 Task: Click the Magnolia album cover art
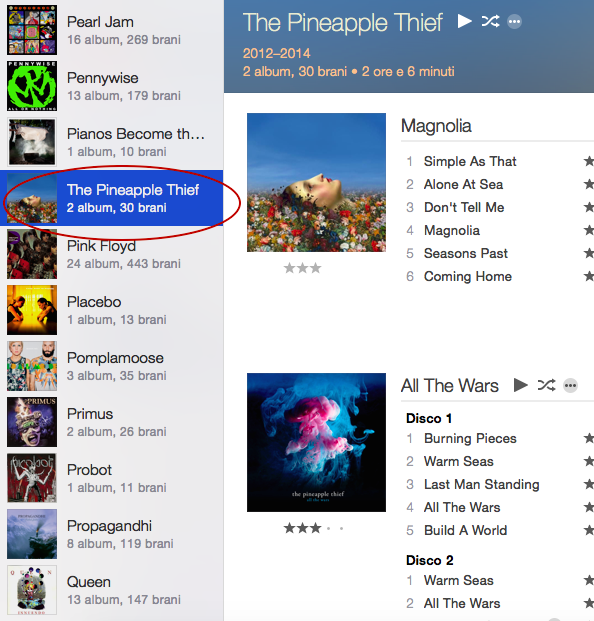[x=316, y=183]
